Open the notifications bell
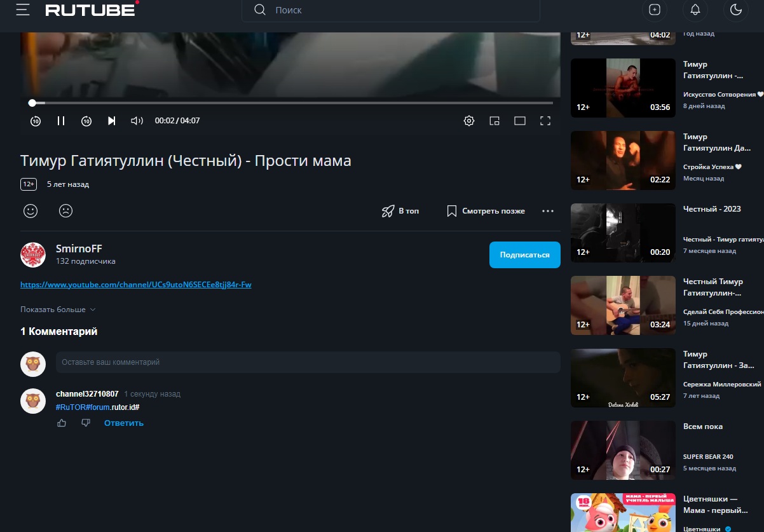 (695, 10)
